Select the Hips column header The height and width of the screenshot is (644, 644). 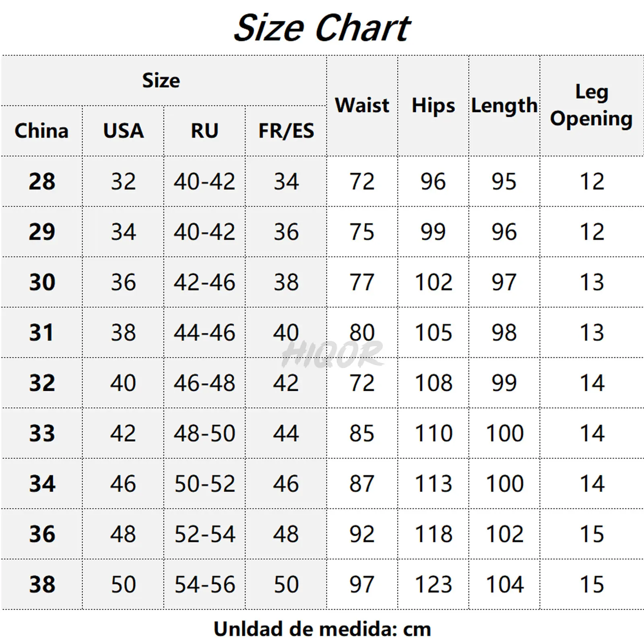click(433, 106)
